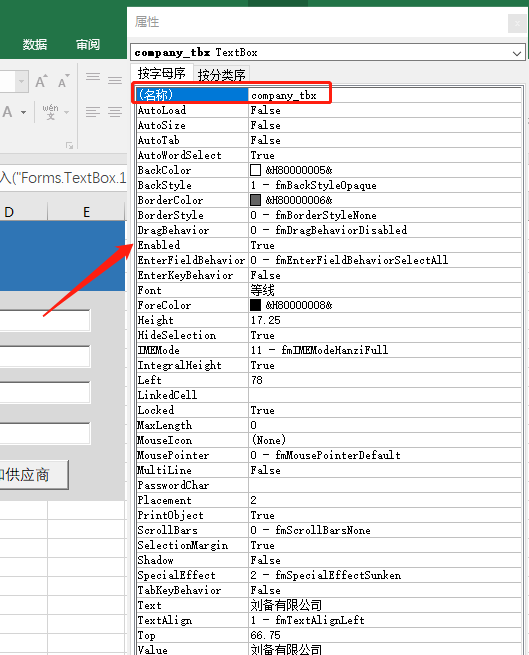Open the font color dropdown arrow
Screen dimensions: 529x655
(x=23, y=112)
